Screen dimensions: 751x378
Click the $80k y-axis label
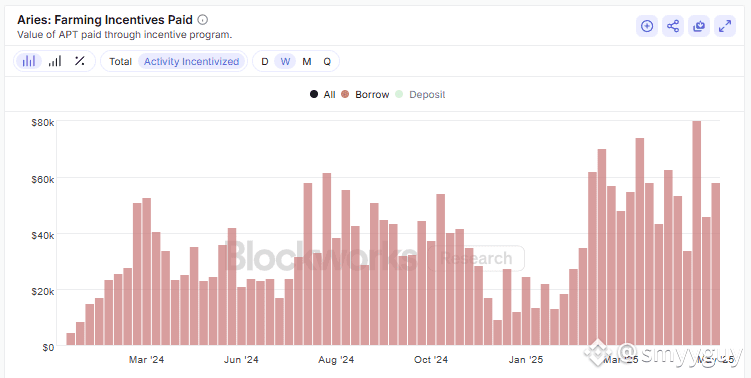[x=43, y=123]
